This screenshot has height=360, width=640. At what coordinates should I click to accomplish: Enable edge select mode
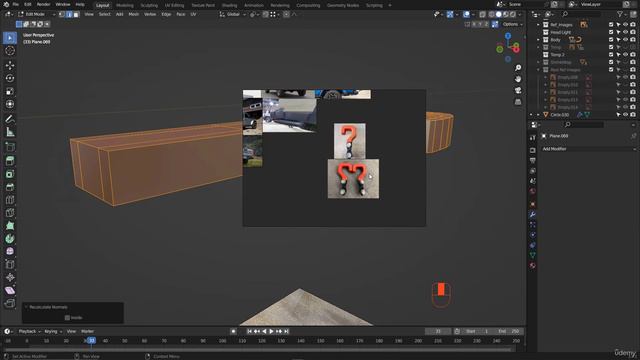(69, 14)
